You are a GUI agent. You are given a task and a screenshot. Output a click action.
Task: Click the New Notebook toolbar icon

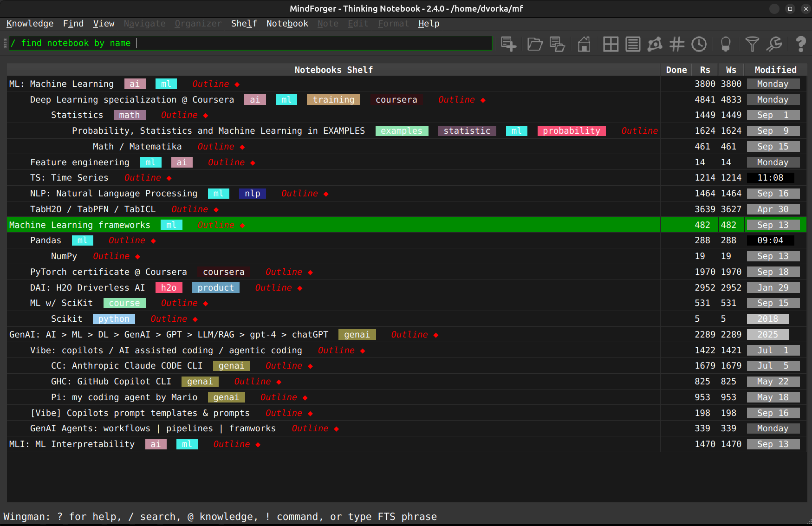508,44
